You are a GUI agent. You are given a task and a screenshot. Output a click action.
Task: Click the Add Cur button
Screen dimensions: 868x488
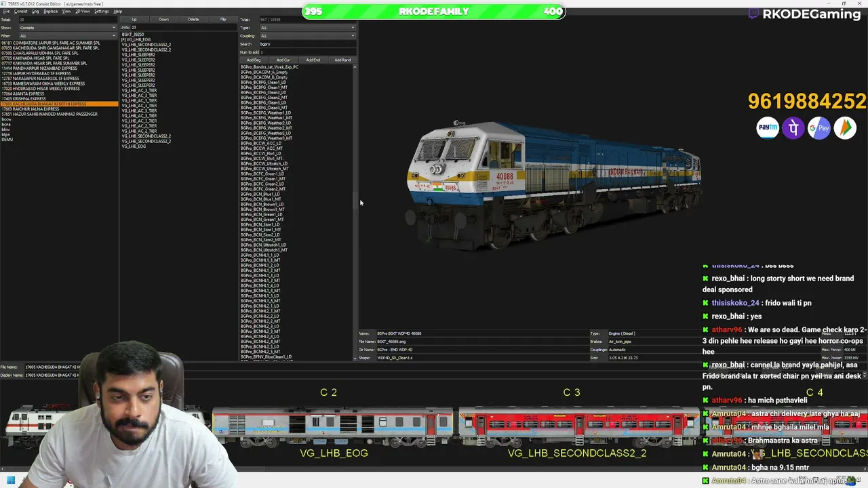[283, 60]
